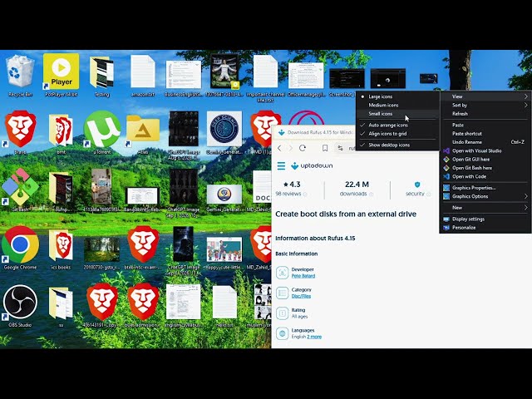Reload the Rufus download page
Image resolution: width=532 pixels, height=399 pixels.
click(303, 148)
